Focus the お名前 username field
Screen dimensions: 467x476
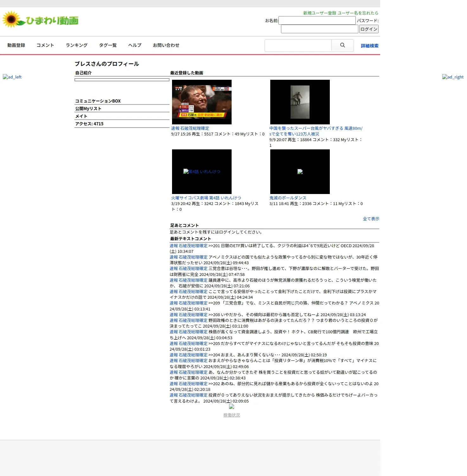click(317, 21)
